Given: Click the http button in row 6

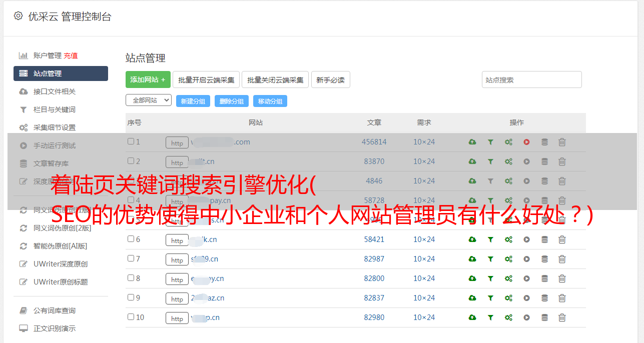Looking at the screenshot, I should click(x=177, y=240).
